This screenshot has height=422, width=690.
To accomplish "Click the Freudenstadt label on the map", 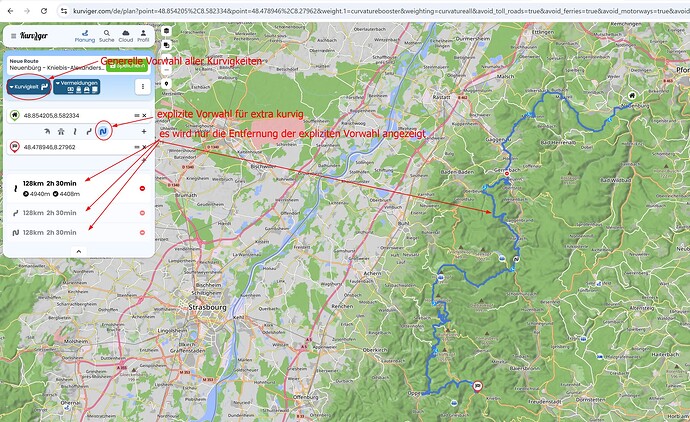I will (544, 402).
